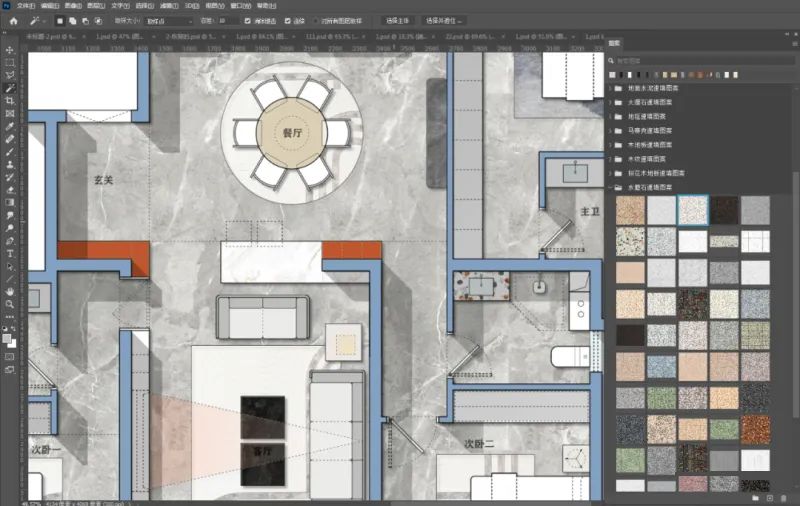The height and width of the screenshot is (506, 800).
Task: Select the Type tool
Action: click(x=9, y=253)
